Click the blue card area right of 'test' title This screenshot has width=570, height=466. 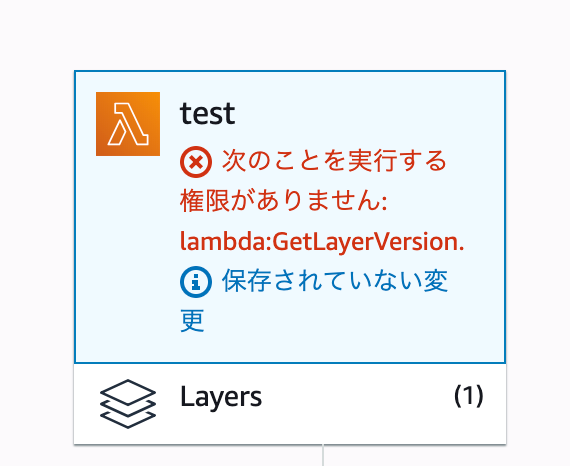[367, 113]
